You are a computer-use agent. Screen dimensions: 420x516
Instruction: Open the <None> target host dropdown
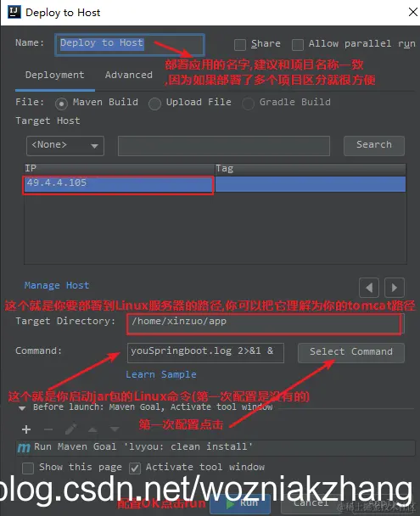(x=65, y=146)
